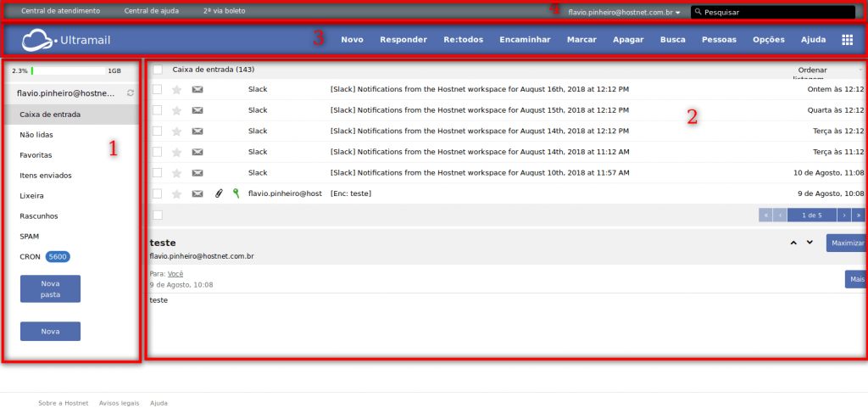Collapse the message preview with the up chevron
Screen dimensions: 868x414
click(793, 243)
